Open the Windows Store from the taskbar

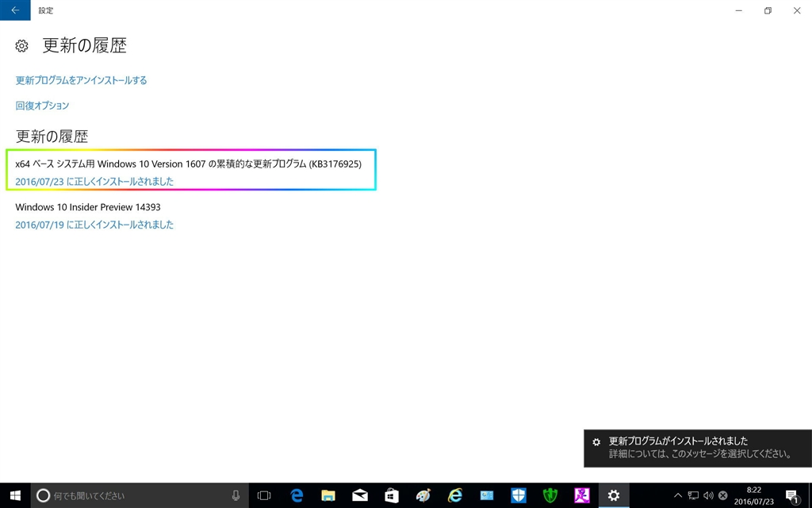392,495
